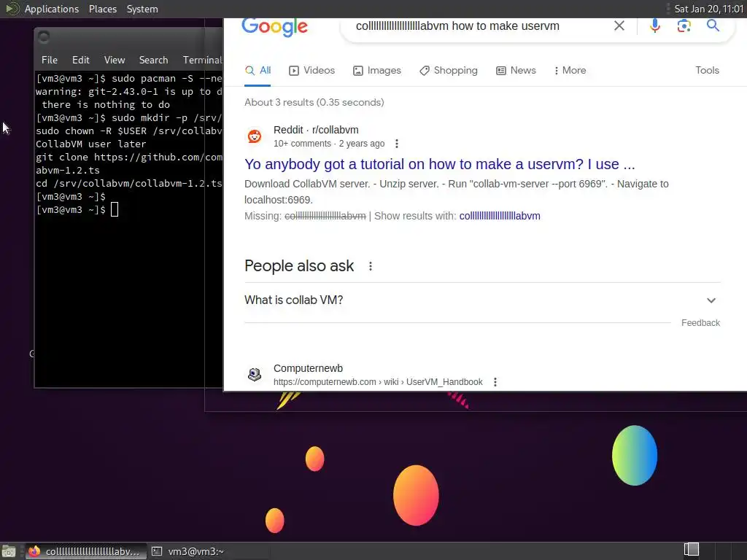Open options dots beside People also ask
747x560 pixels.
pyautogui.click(x=371, y=266)
